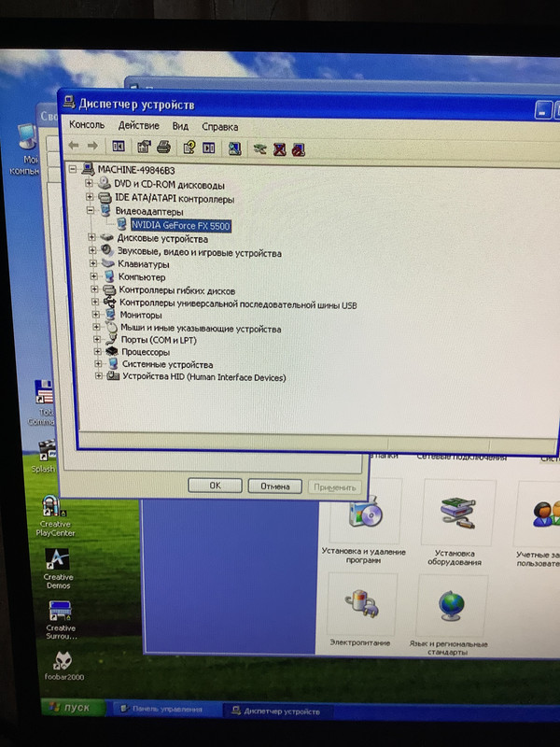
Task: Open the Консоль menu
Action: pyautogui.click(x=87, y=124)
